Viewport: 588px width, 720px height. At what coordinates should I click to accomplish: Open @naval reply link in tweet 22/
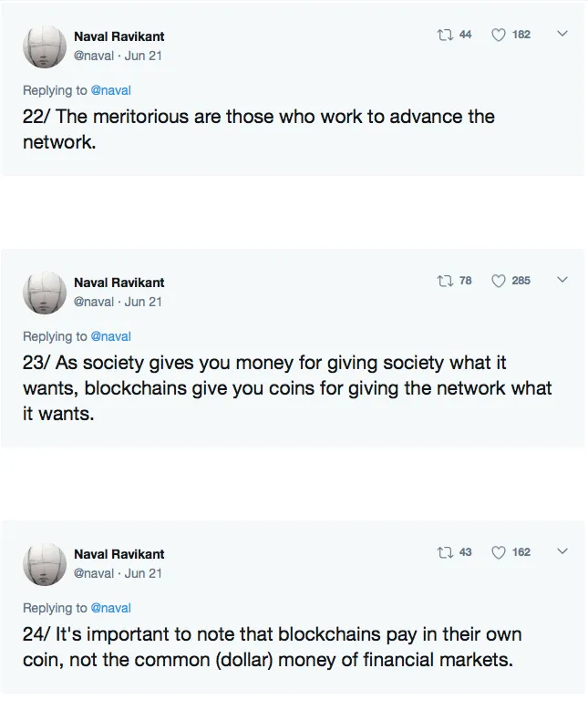[110, 90]
